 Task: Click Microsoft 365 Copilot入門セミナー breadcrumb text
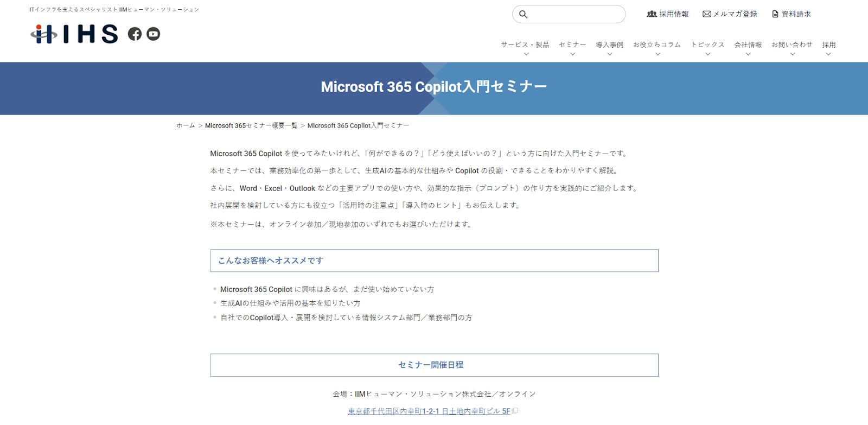[358, 125]
